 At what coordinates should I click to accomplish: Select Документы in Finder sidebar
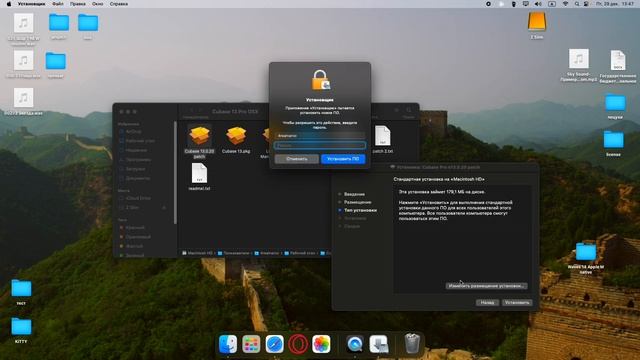click(x=138, y=178)
